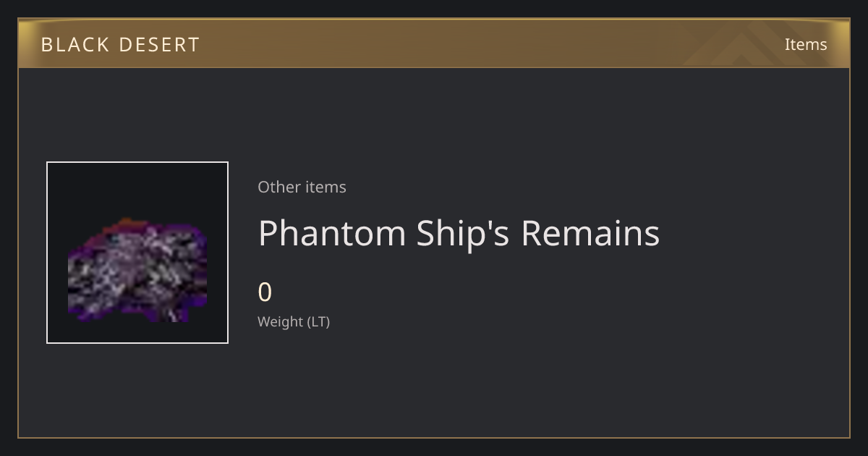Click the Weight (LT) label

click(294, 321)
